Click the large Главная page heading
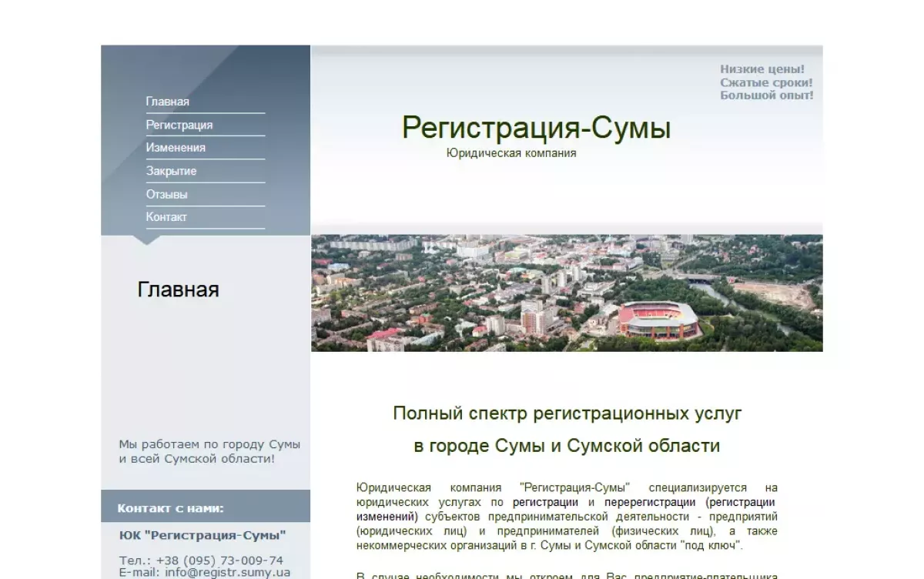924x579 pixels. (178, 289)
